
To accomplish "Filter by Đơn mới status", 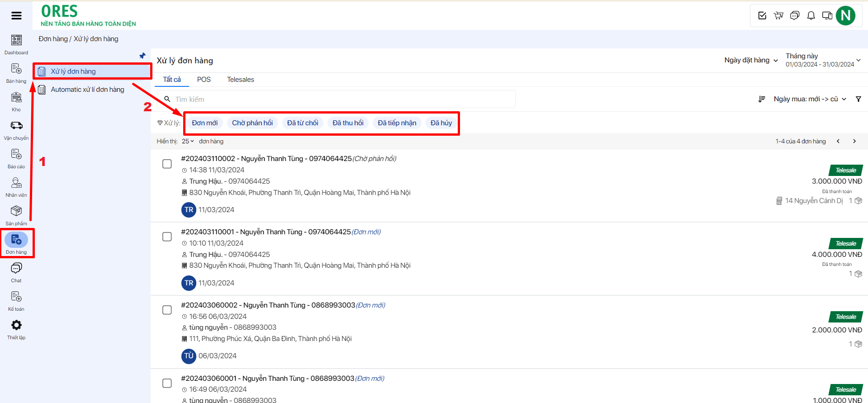I will pos(204,123).
